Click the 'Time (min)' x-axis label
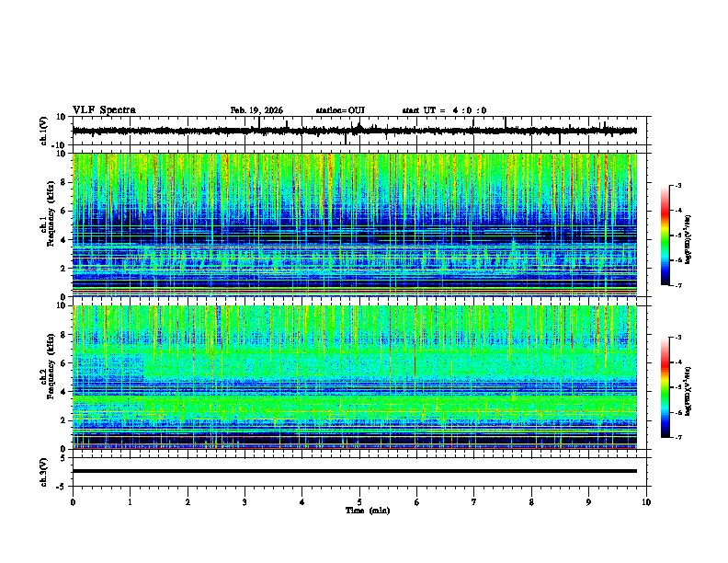The image size is (728, 563). point(368,511)
